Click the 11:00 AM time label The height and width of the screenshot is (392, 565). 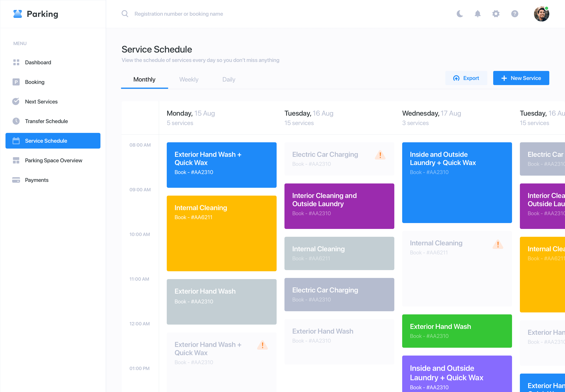[139, 279]
